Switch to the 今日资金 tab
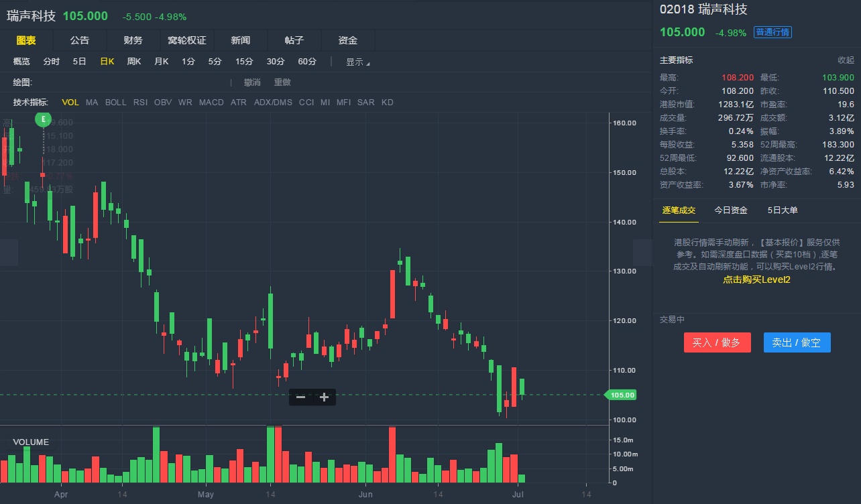This screenshot has height=504, width=861. (x=731, y=210)
